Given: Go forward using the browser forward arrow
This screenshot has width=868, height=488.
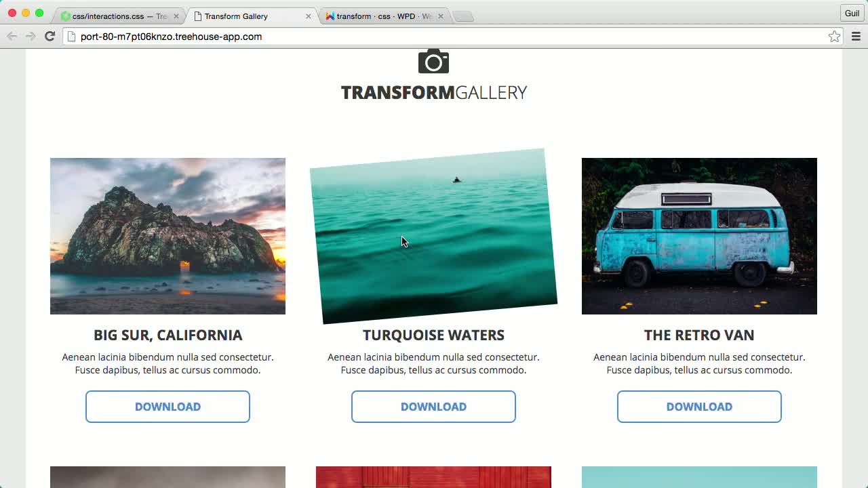Looking at the screenshot, I should click(31, 37).
